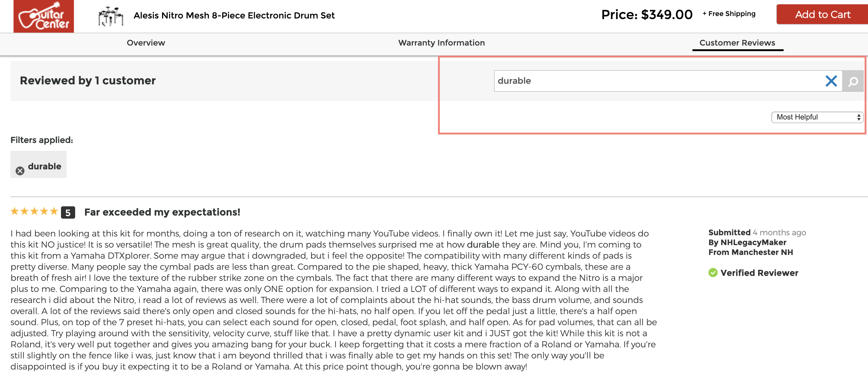Remove the durable filter via its X icon
Screen dimensions: 868x380
click(x=20, y=171)
